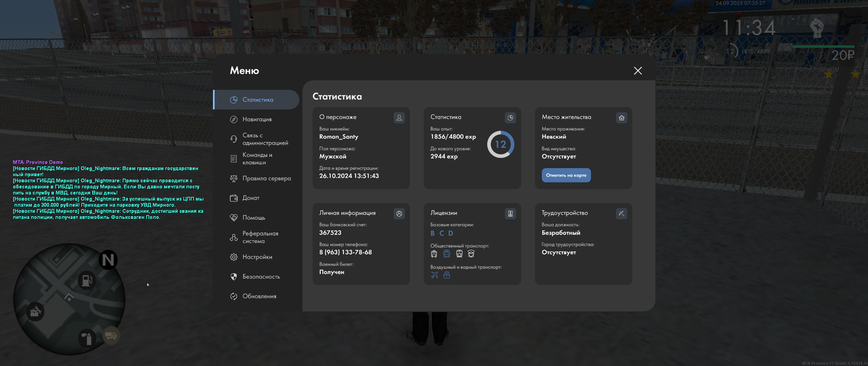Image resolution: width=868 pixels, height=366 pixels.
Task: Click the 2944 exp remaining value
Action: click(444, 157)
